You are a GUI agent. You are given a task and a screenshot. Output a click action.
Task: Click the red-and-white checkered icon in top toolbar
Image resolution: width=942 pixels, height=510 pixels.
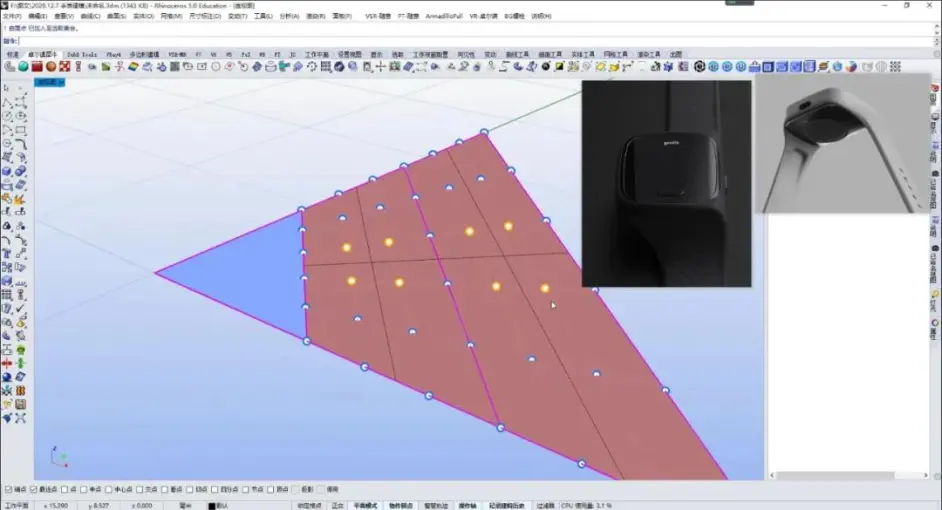65,67
